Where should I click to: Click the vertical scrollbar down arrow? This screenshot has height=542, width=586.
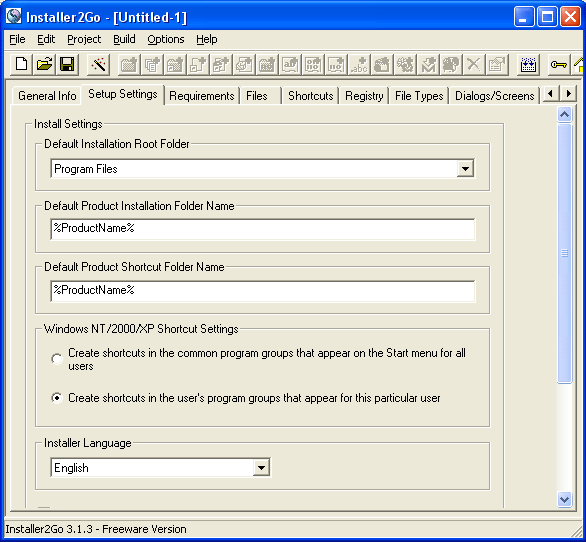(564, 499)
